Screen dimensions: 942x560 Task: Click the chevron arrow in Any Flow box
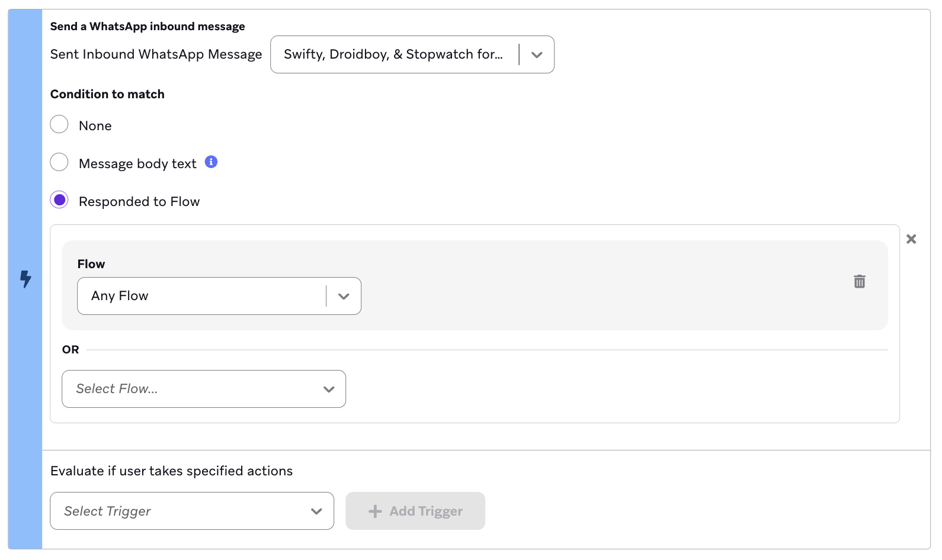pyautogui.click(x=344, y=297)
